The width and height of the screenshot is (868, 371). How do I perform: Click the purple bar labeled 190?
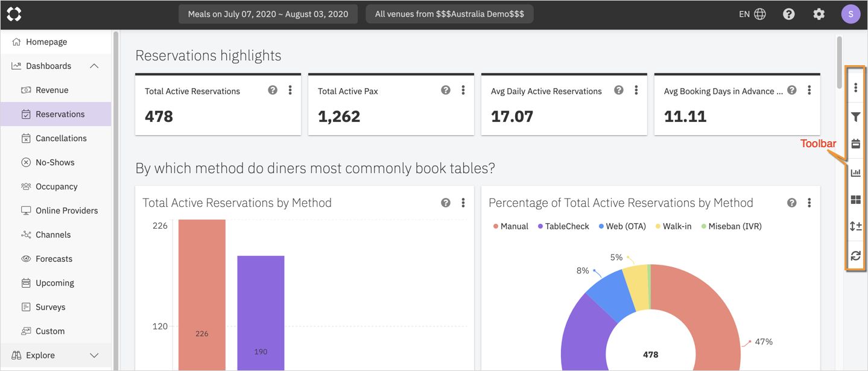261,313
